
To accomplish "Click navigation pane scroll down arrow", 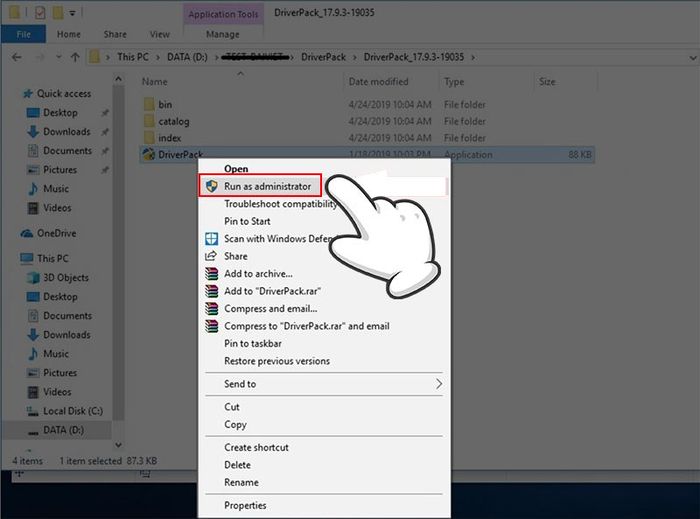I will (118, 444).
